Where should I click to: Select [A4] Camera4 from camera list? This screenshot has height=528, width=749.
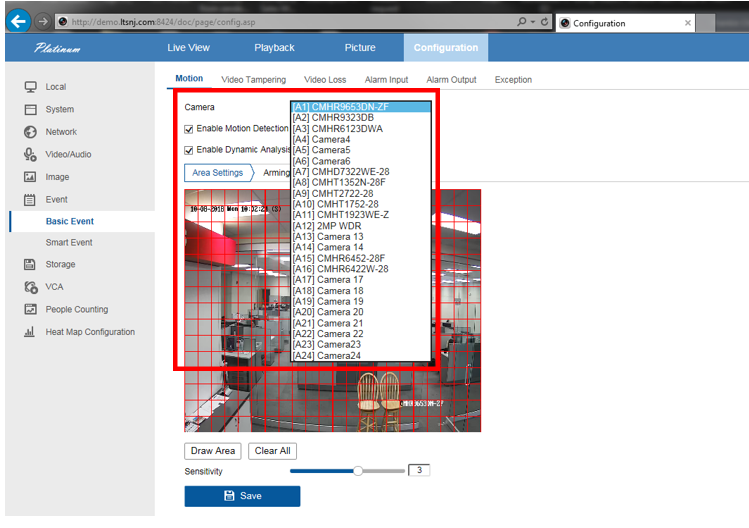[x=321, y=139]
